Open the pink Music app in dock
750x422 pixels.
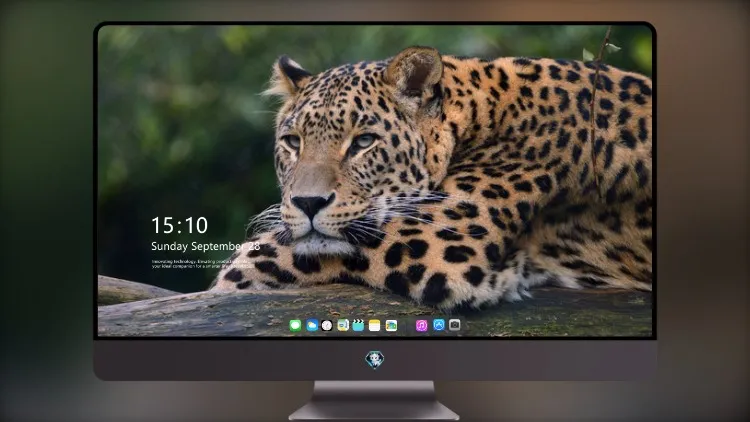421,325
